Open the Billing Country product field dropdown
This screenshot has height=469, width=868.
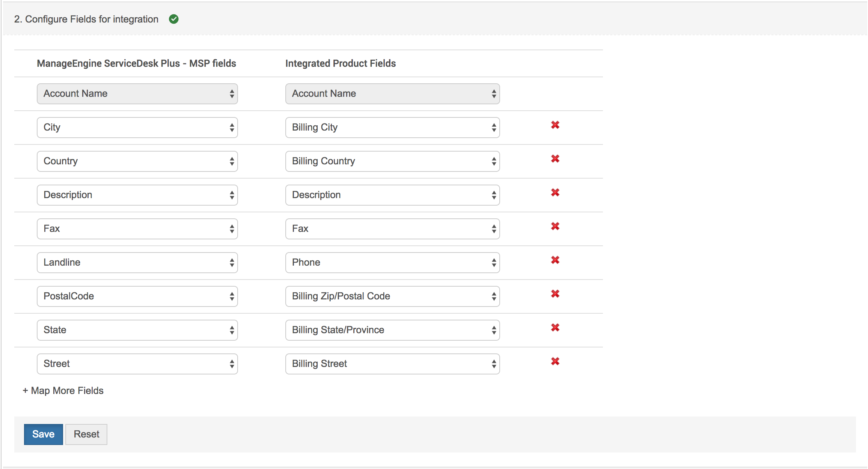392,161
